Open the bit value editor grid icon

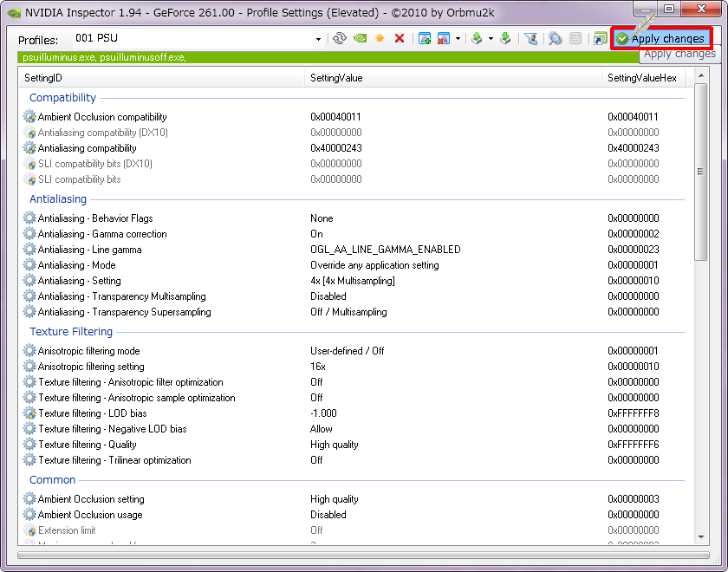tap(575, 38)
